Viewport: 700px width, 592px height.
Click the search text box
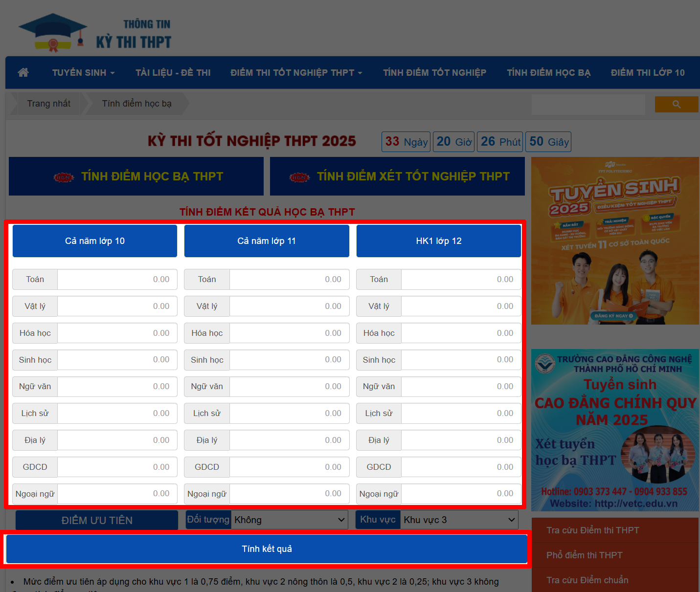pos(588,104)
